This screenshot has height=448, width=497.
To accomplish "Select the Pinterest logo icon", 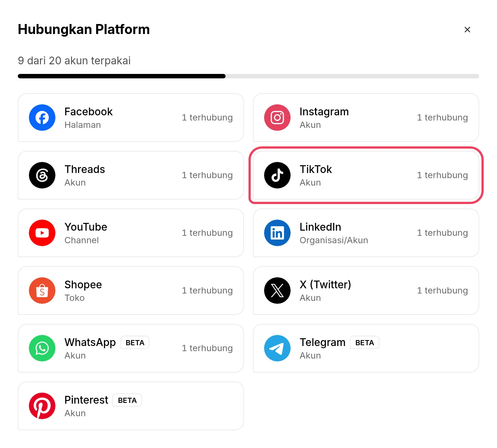I will click(42, 406).
